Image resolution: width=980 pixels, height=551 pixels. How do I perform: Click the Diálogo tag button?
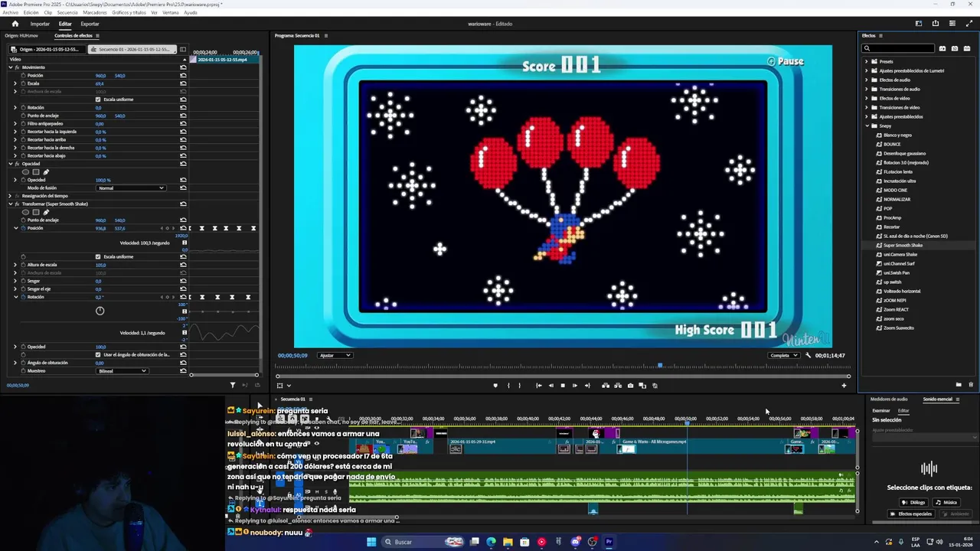(913, 502)
